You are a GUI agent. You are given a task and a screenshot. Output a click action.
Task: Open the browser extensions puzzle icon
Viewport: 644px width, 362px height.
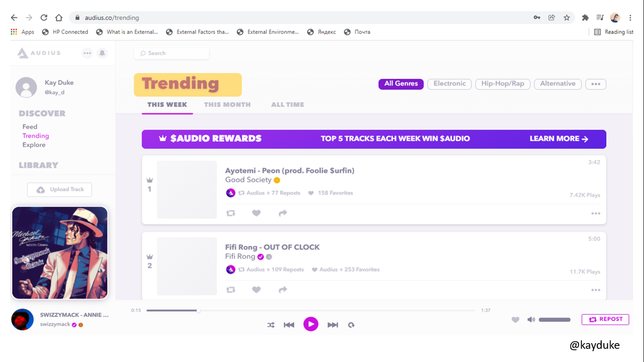[x=586, y=18]
